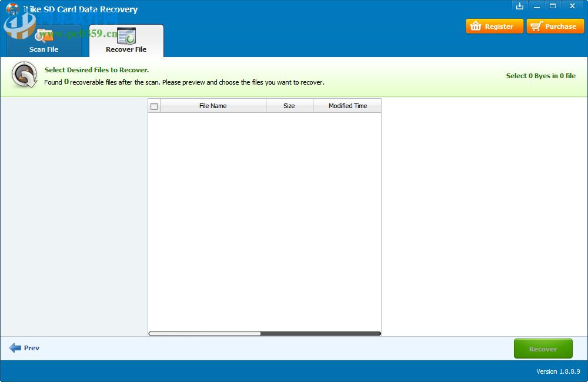The image size is (588, 382).
Task: Click the Modified Time column header
Action: pyautogui.click(x=347, y=106)
